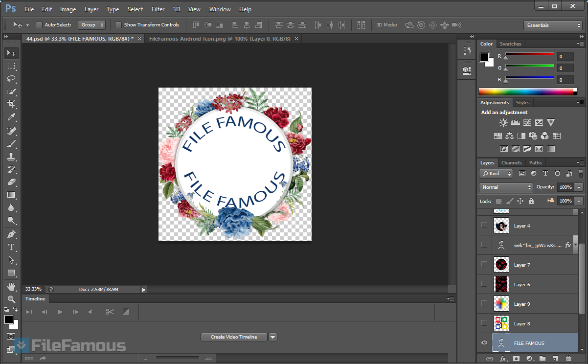Select the Move tool in toolbox
The height and width of the screenshot is (364, 588).
pos(12,53)
